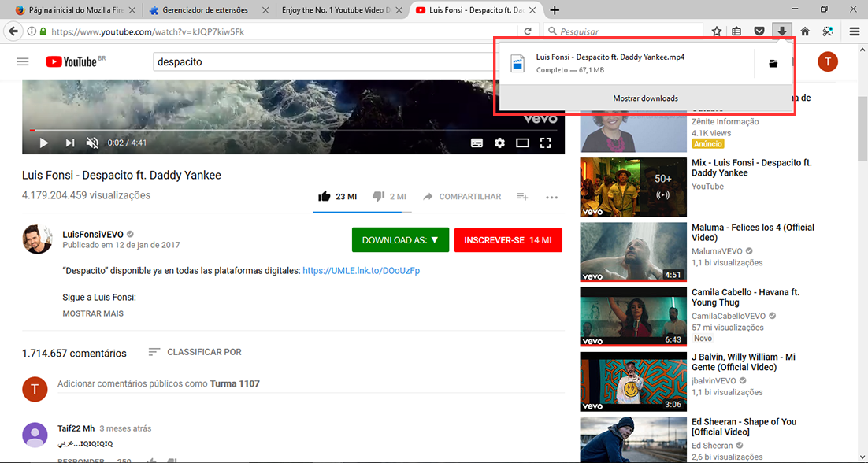Unmute the video player audio
This screenshot has height=463, width=868.
click(x=92, y=143)
